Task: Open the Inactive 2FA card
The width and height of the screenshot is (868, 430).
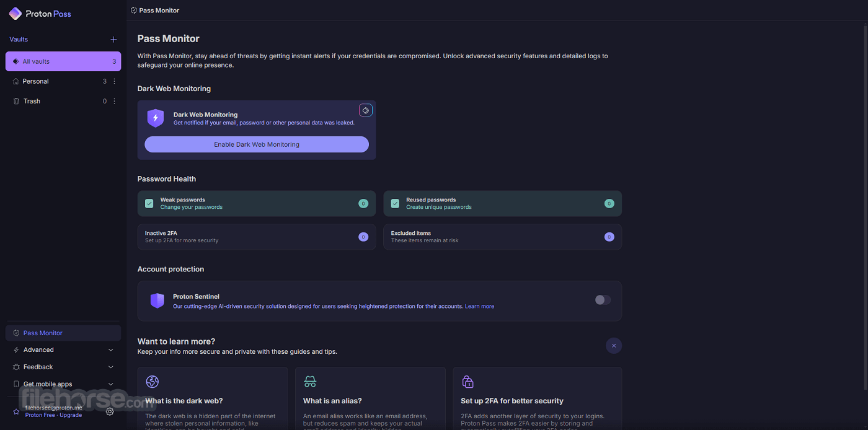Action: click(x=257, y=237)
